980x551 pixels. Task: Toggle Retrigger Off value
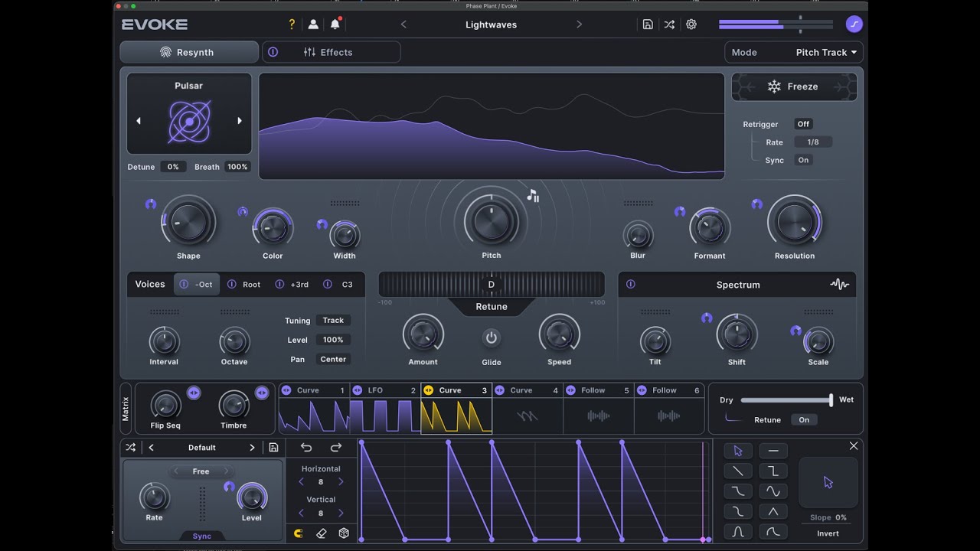[803, 124]
